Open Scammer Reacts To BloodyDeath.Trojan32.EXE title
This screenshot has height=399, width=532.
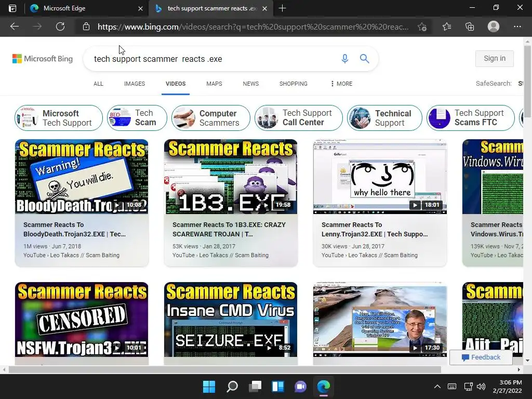tap(75, 229)
